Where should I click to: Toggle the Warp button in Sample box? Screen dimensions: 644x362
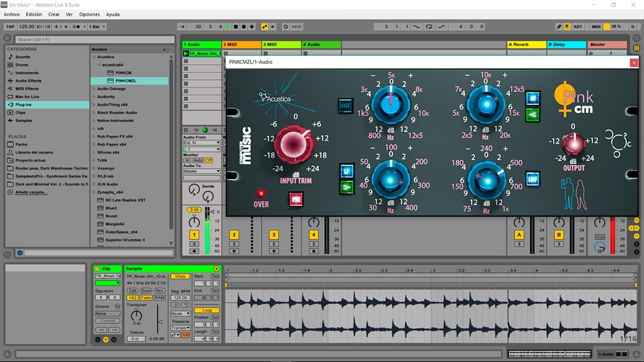[179, 276]
